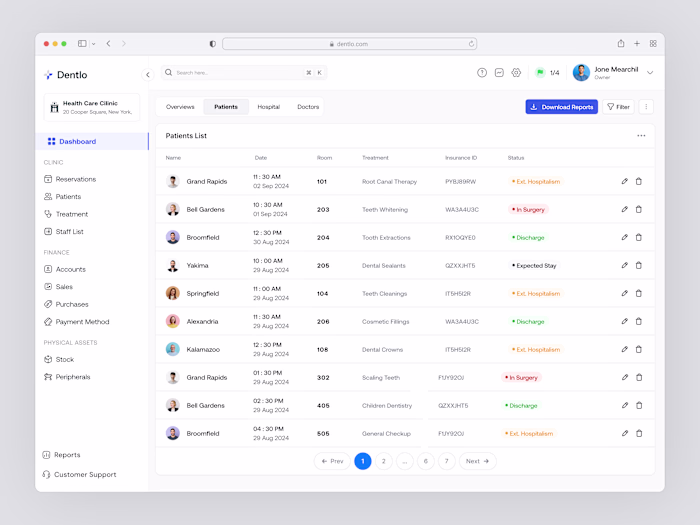This screenshot has width=700, height=525.
Task: Open Stock in the sidebar
Action: [59, 359]
